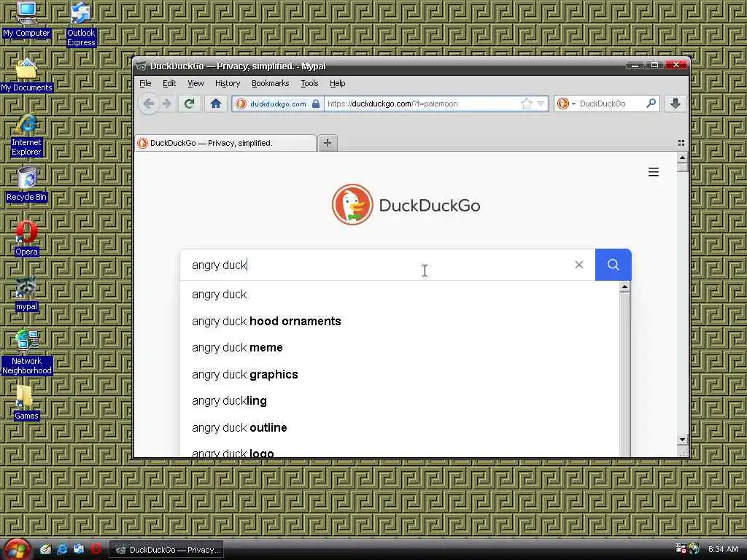
Task: Click the Opera quick launch icon
Action: point(96,549)
